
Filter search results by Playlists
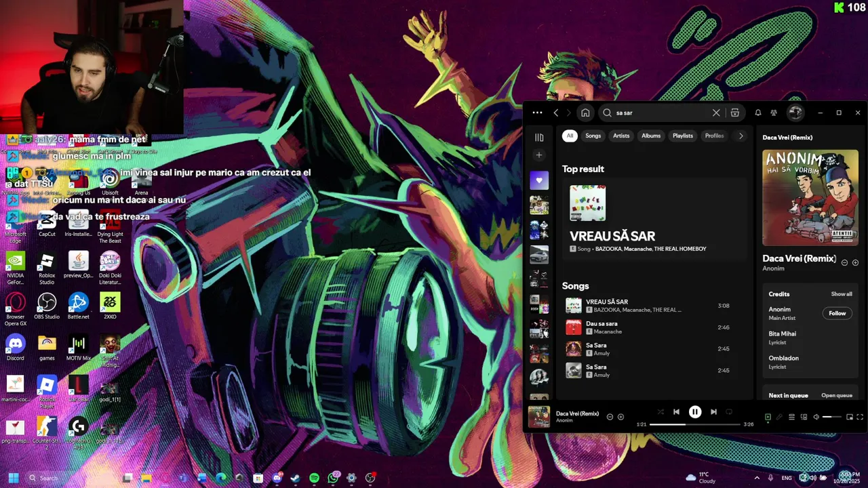(683, 136)
